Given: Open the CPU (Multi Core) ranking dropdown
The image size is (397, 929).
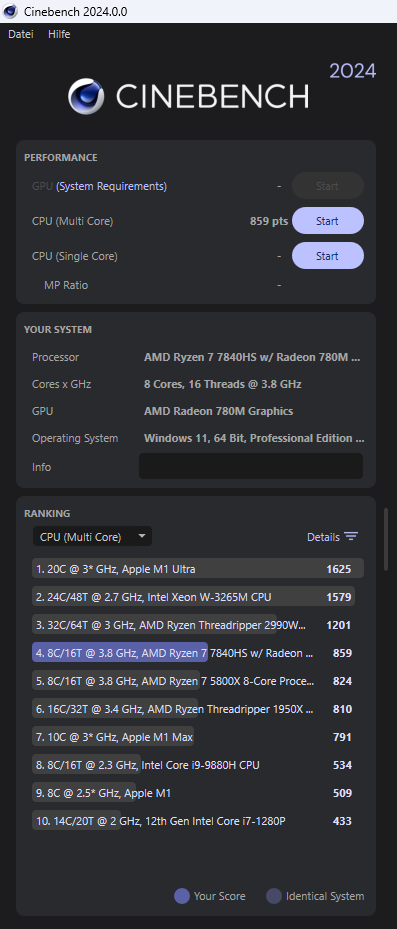Looking at the screenshot, I should pos(92,537).
